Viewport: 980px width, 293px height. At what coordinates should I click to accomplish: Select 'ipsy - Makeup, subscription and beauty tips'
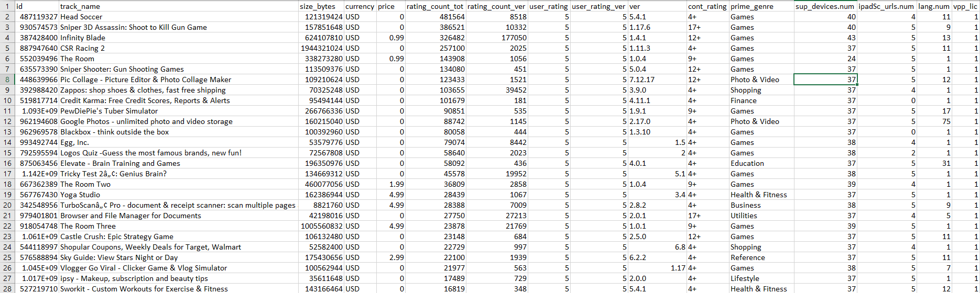click(178, 278)
